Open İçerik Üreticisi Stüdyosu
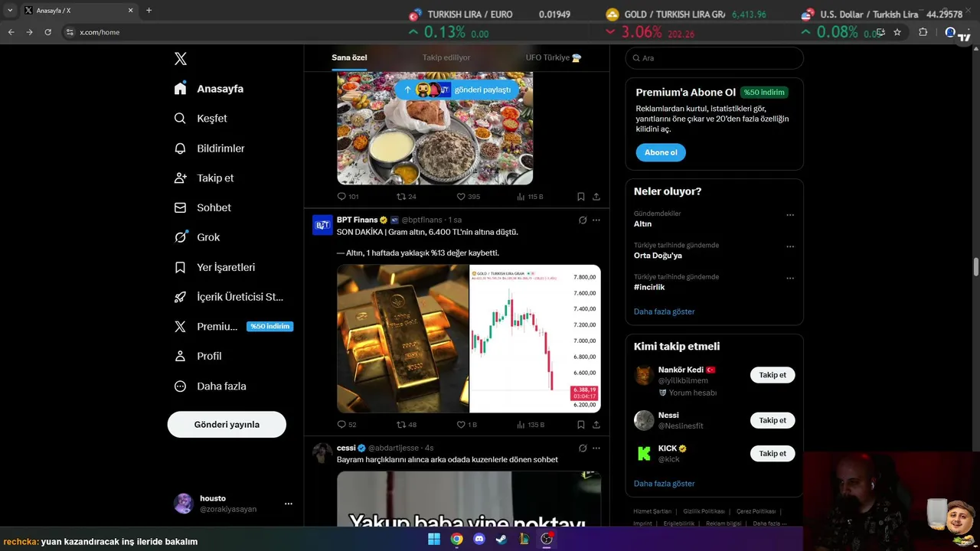 coord(229,297)
